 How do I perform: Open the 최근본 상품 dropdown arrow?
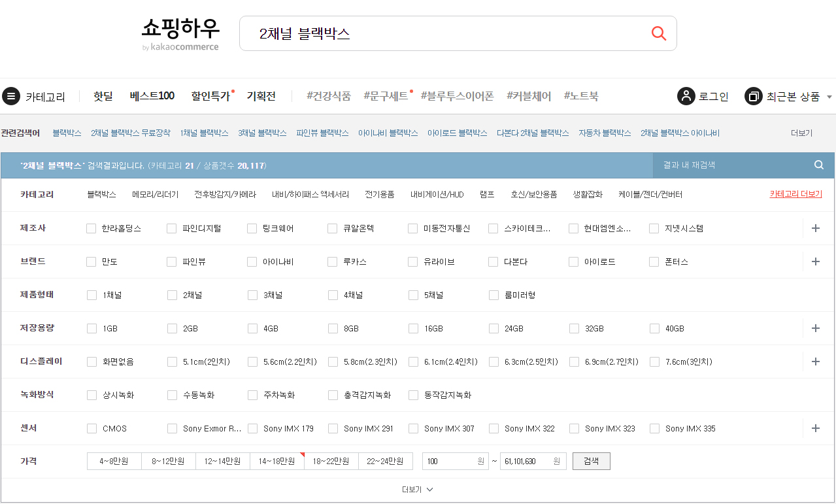pos(829,97)
